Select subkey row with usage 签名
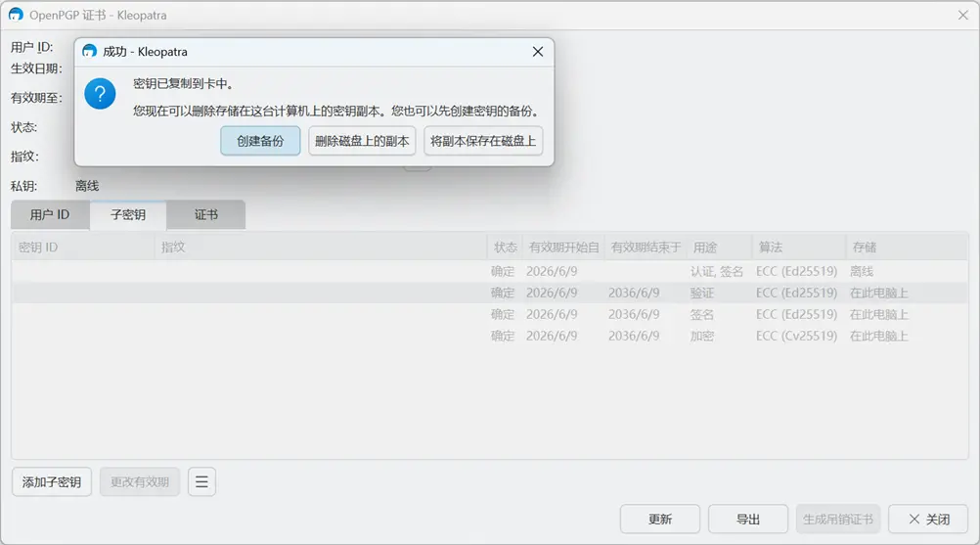 click(490, 314)
